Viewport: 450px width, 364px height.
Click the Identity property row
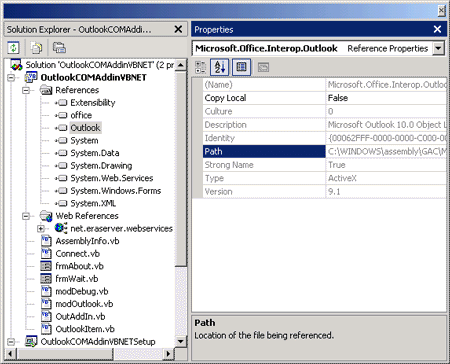coord(324,138)
